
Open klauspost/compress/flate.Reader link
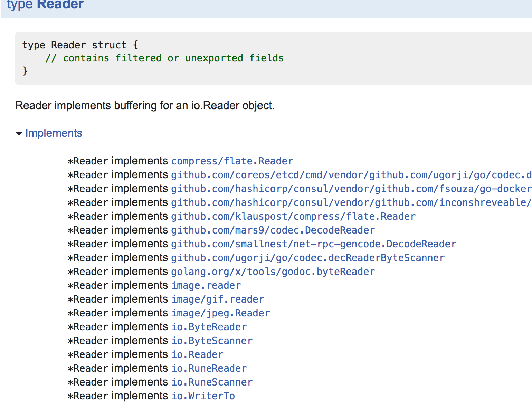point(293,217)
